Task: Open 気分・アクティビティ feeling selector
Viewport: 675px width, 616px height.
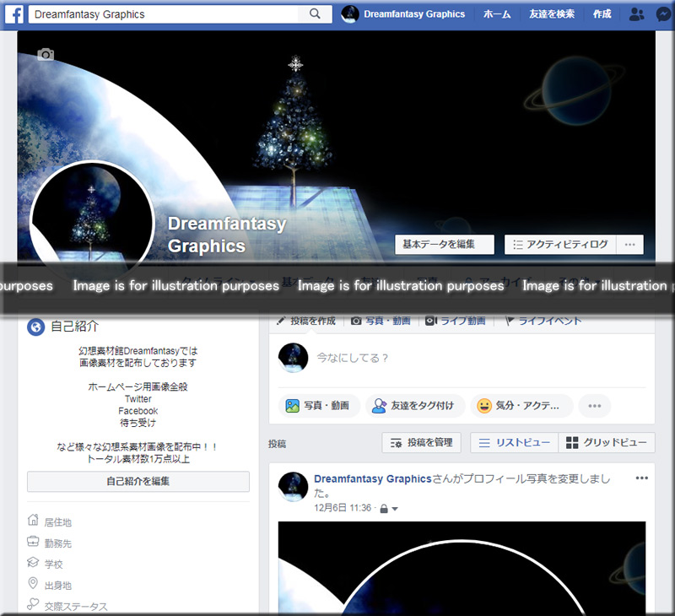Action: 521,406
